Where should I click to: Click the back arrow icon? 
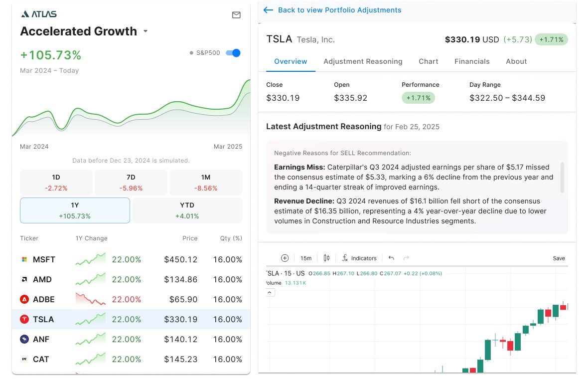[268, 10]
